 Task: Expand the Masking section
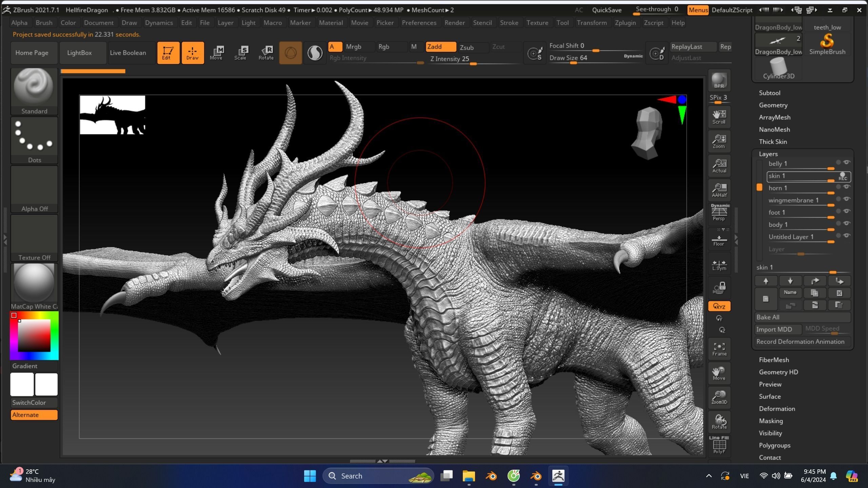[771, 421]
